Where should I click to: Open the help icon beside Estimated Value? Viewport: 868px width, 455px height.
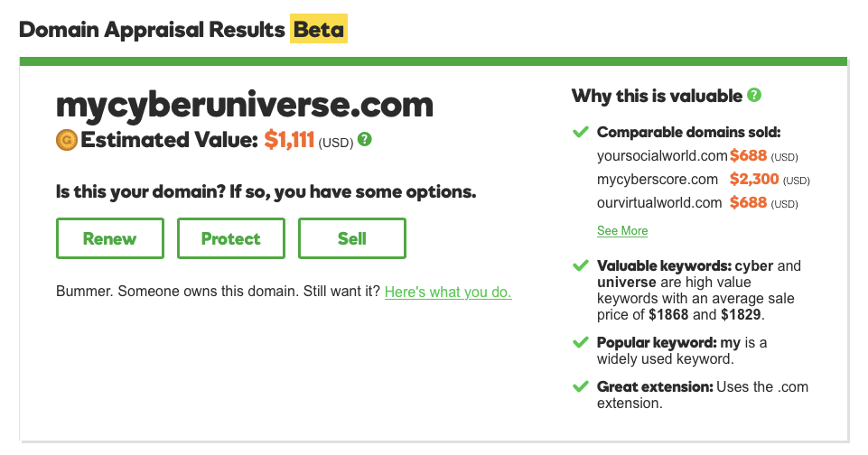point(364,140)
